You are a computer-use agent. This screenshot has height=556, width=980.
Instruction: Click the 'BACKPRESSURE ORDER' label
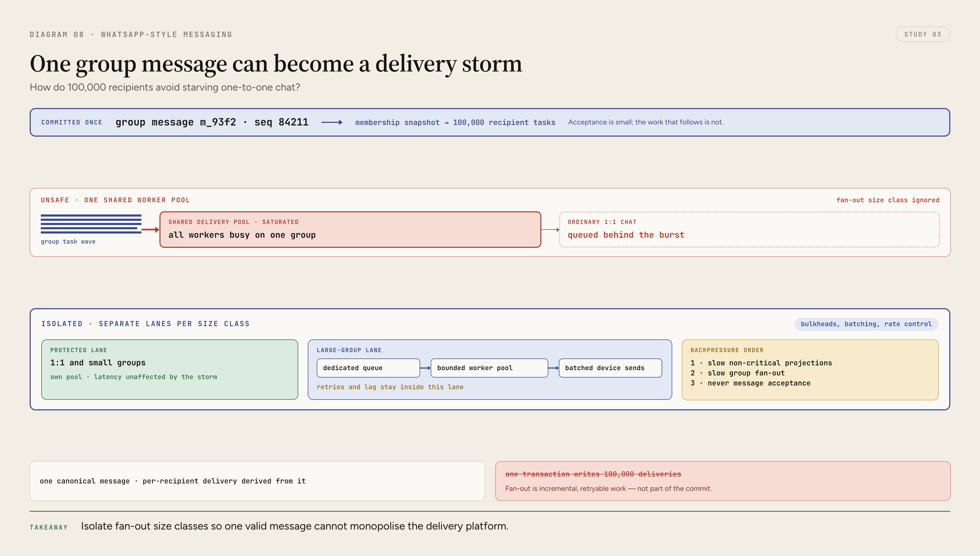coord(727,350)
